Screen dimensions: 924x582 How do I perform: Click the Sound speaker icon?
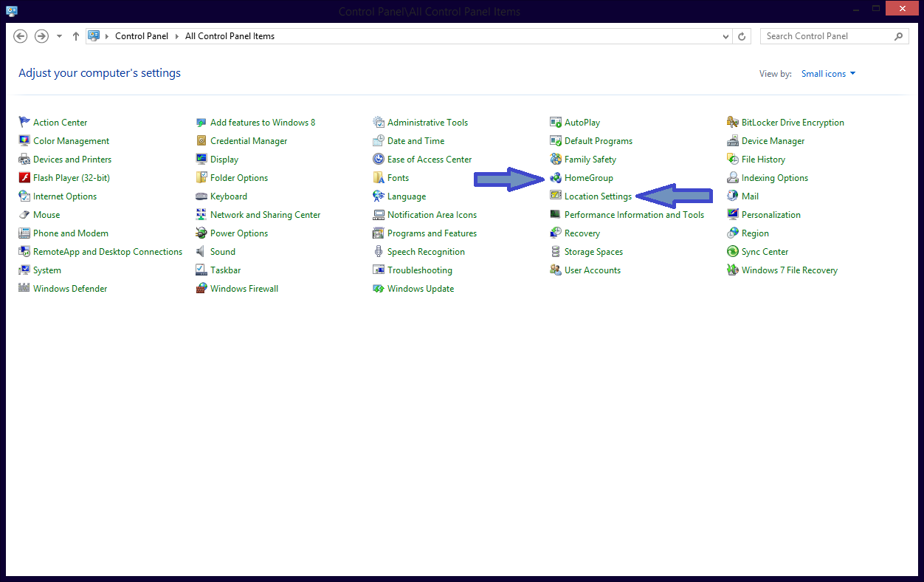click(x=201, y=252)
